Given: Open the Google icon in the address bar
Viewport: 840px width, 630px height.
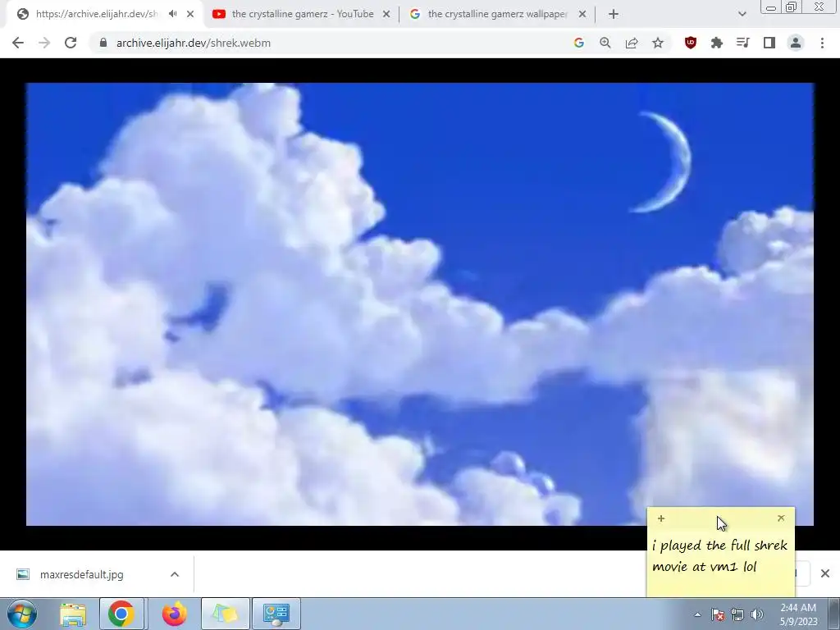Looking at the screenshot, I should pyautogui.click(x=578, y=43).
